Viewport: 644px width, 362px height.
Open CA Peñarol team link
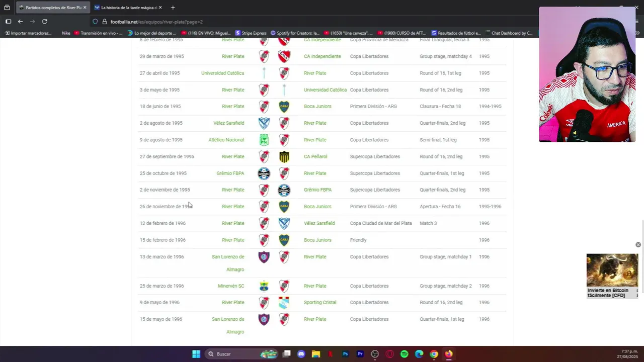[315, 156]
